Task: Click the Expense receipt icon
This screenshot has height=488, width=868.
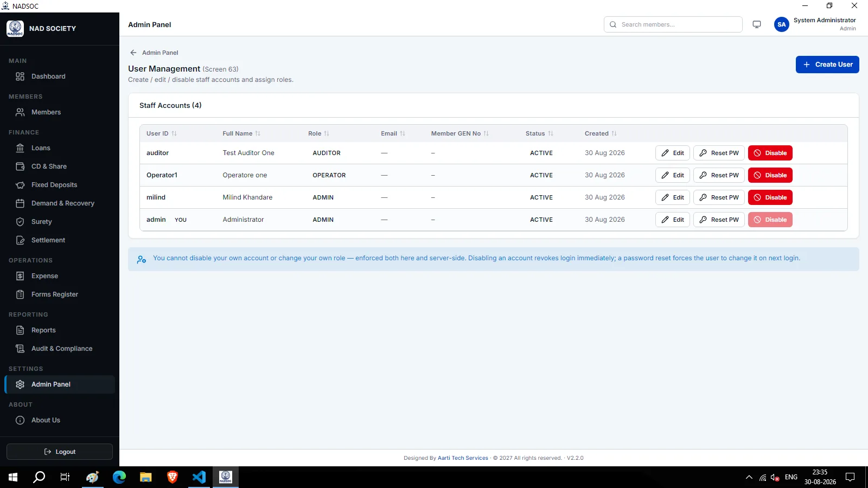Action: tap(20, 276)
